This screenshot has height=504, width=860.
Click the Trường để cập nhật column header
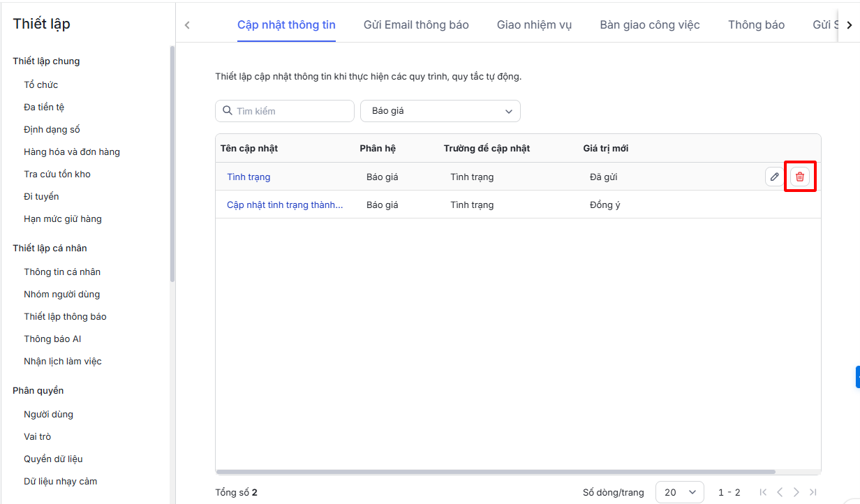487,149
